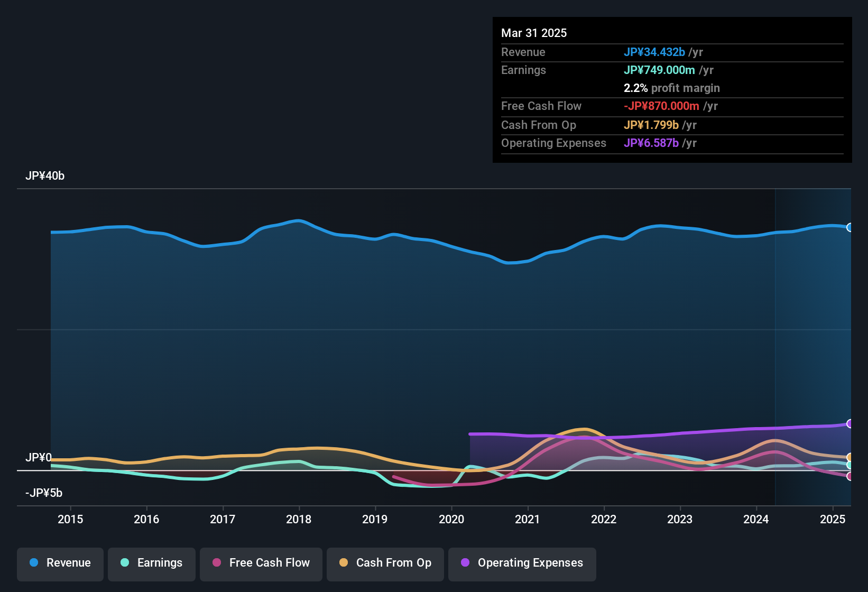
Task: Click the JP¥6.587b operating expenses value
Action: 651,143
